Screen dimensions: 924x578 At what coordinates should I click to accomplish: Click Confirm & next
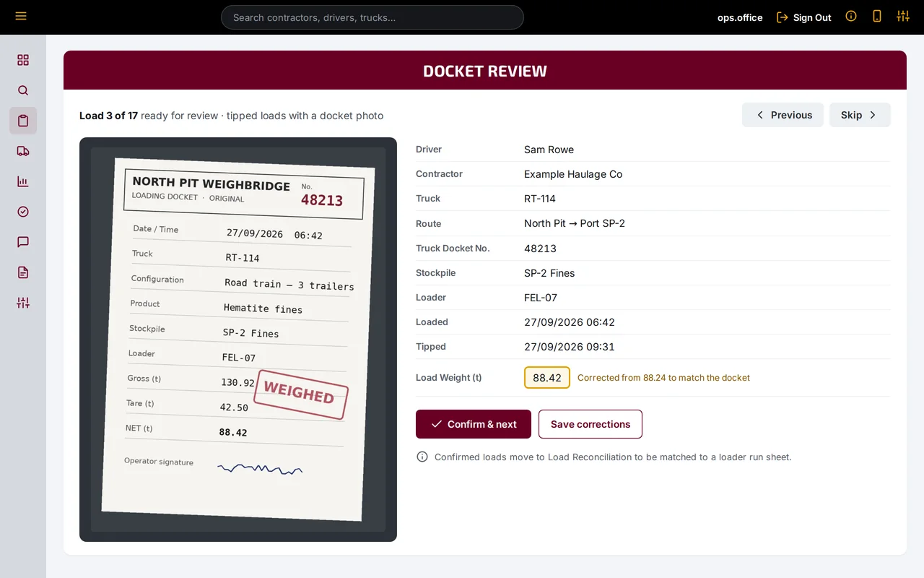tap(474, 424)
